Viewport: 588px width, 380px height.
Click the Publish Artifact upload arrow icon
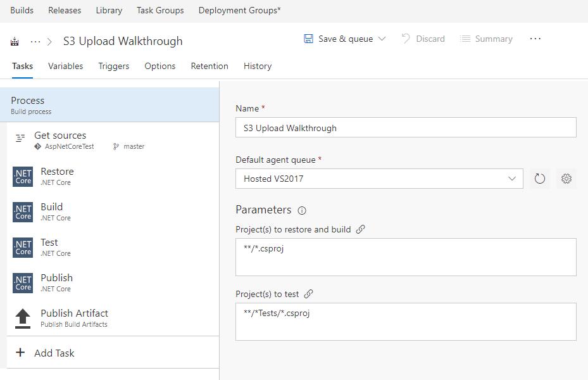click(23, 319)
